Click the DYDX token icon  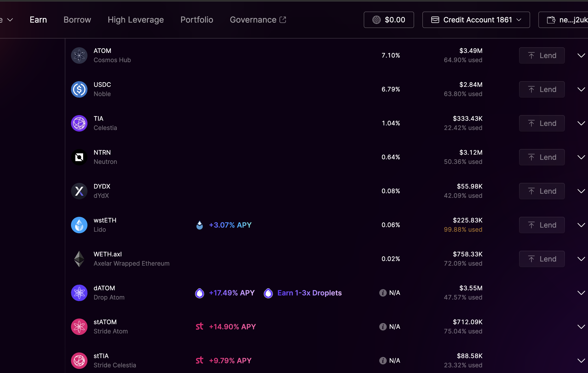click(79, 191)
